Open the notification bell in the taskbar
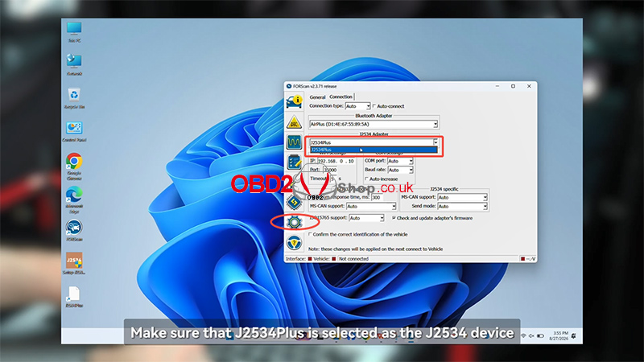This screenshot has width=644, height=362. point(574,335)
